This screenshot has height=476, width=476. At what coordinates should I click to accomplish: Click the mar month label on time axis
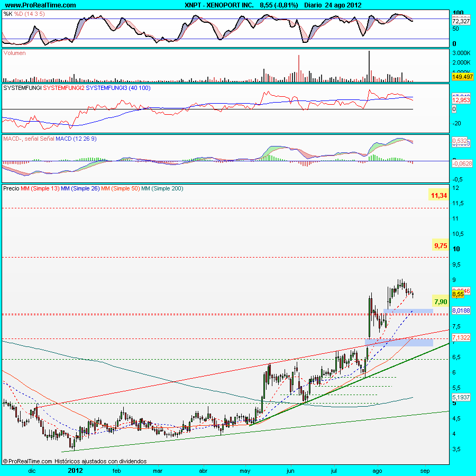[x=158, y=471]
